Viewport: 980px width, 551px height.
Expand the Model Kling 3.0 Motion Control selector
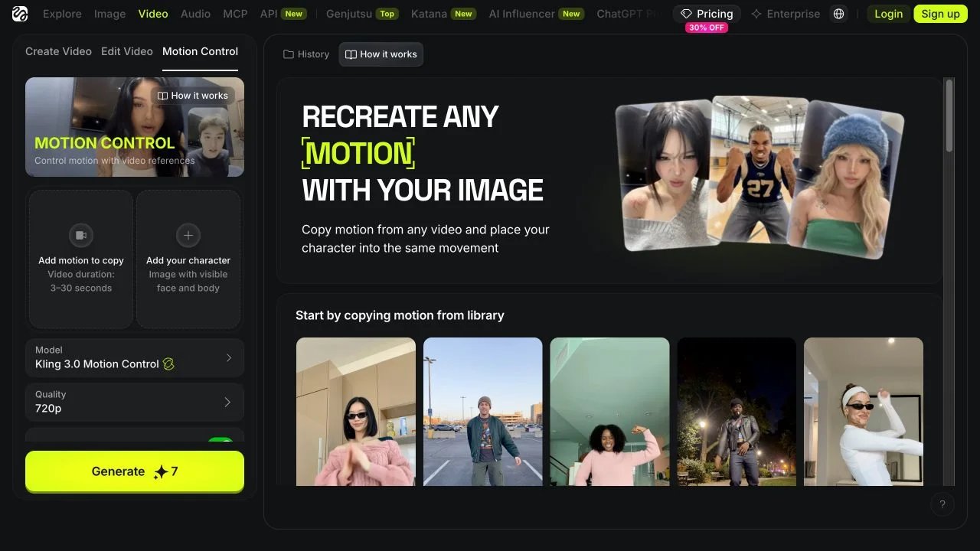pos(135,357)
